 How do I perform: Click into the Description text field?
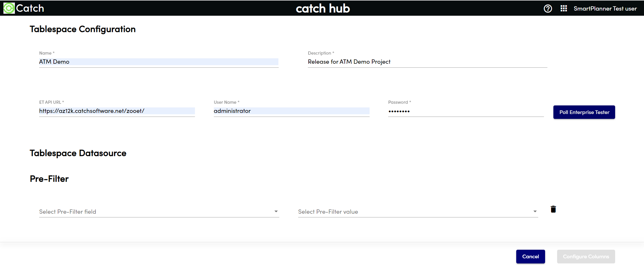point(427,62)
